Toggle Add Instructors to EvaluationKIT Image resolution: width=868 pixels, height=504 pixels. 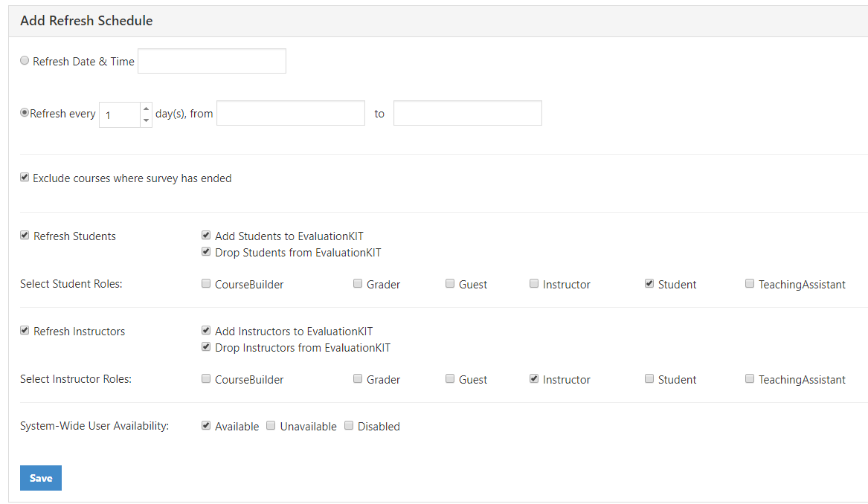(206, 331)
